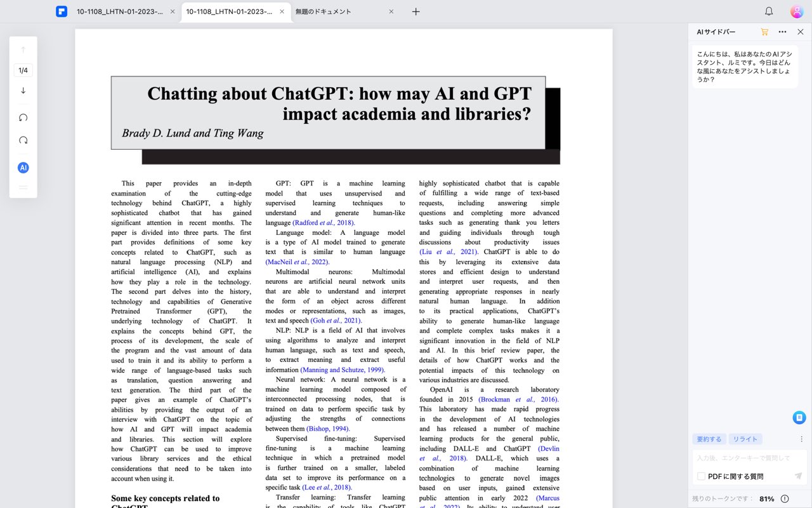Click the AI greeting message bubble
Screen dimensions: 812x508
coord(745,67)
